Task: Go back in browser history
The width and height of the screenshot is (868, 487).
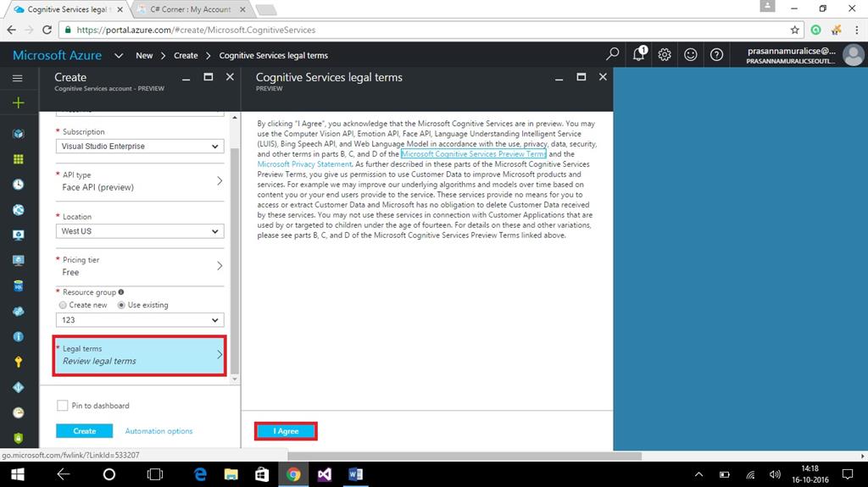Action: pyautogui.click(x=12, y=30)
